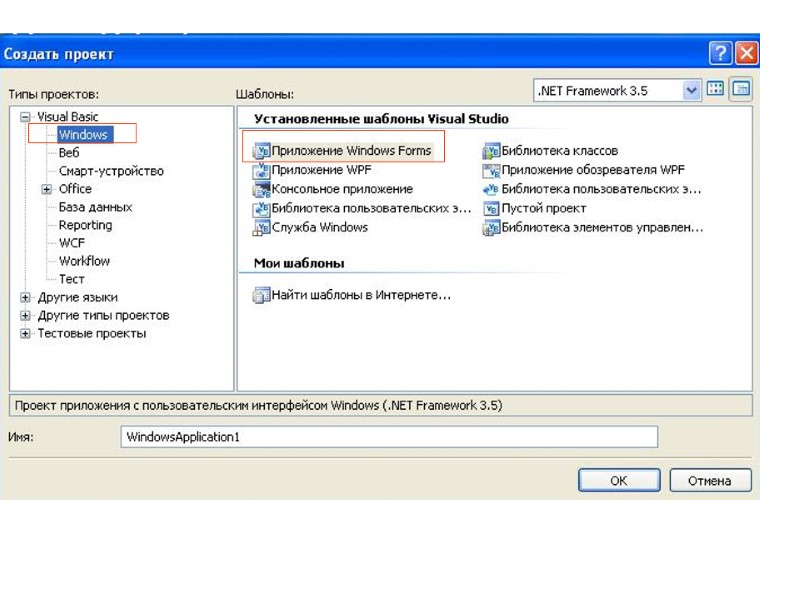The width and height of the screenshot is (800, 600).
Task: Choose the Служба Windows template text
Action: pos(319,228)
